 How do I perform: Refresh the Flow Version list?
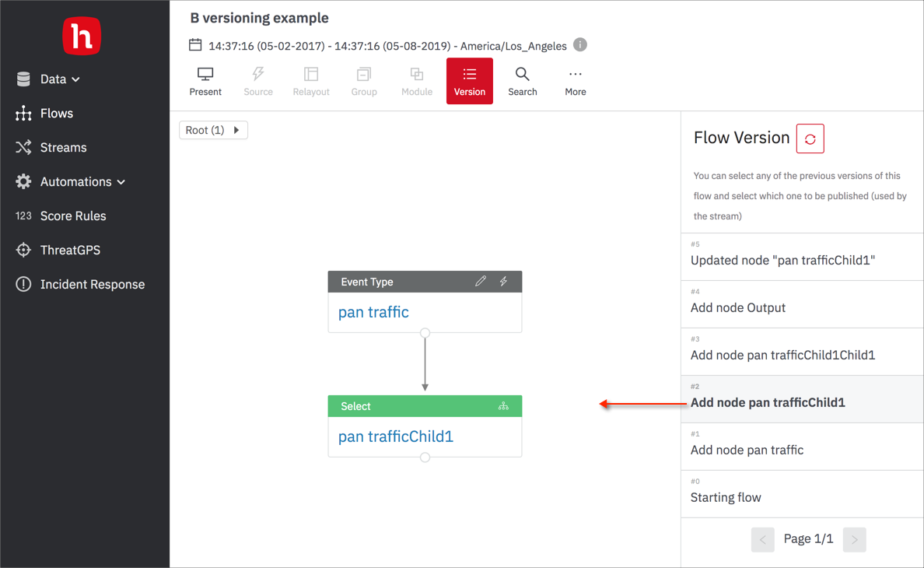pos(810,138)
